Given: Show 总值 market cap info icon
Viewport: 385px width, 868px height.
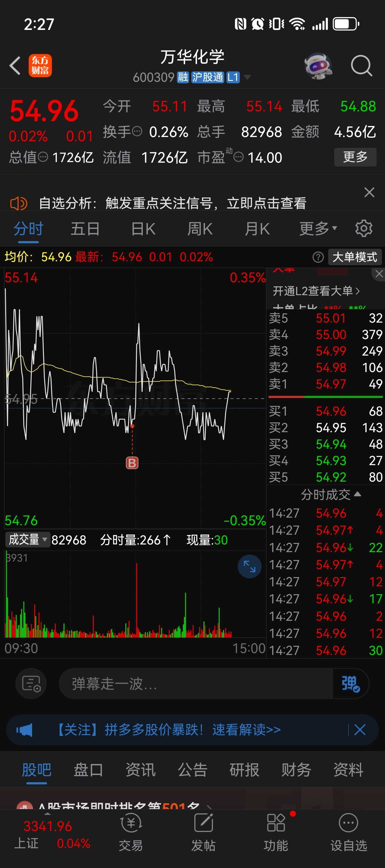Looking at the screenshot, I should (x=43, y=157).
